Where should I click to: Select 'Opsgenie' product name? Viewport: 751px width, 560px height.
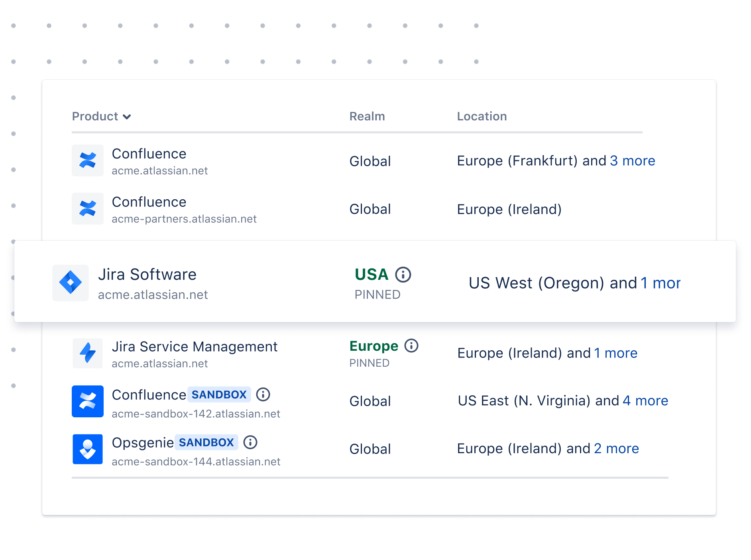pyautogui.click(x=143, y=443)
